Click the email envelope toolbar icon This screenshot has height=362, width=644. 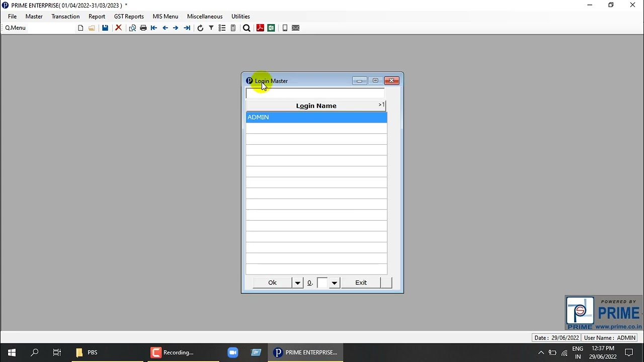click(x=296, y=28)
